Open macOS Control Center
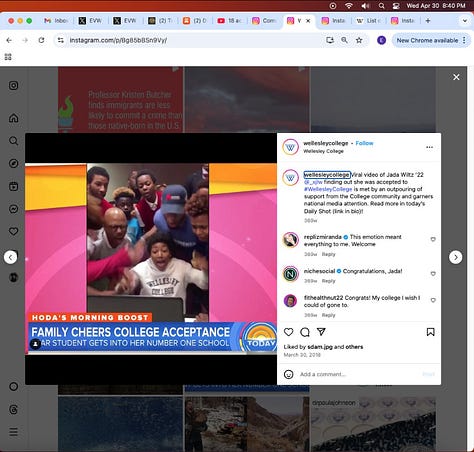Image resolution: width=474 pixels, height=452 pixels. point(396,6)
